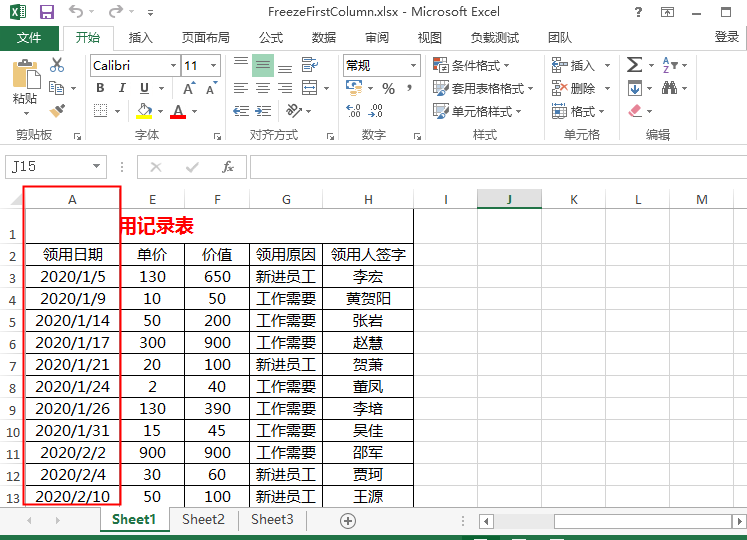Open the Calibri font name dropdown
The image size is (747, 540).
(173, 65)
